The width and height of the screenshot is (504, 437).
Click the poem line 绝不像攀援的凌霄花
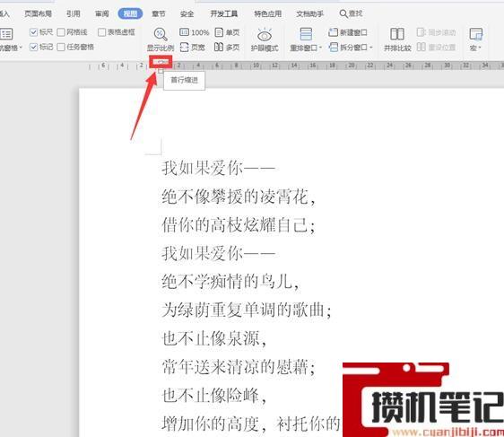coord(239,197)
